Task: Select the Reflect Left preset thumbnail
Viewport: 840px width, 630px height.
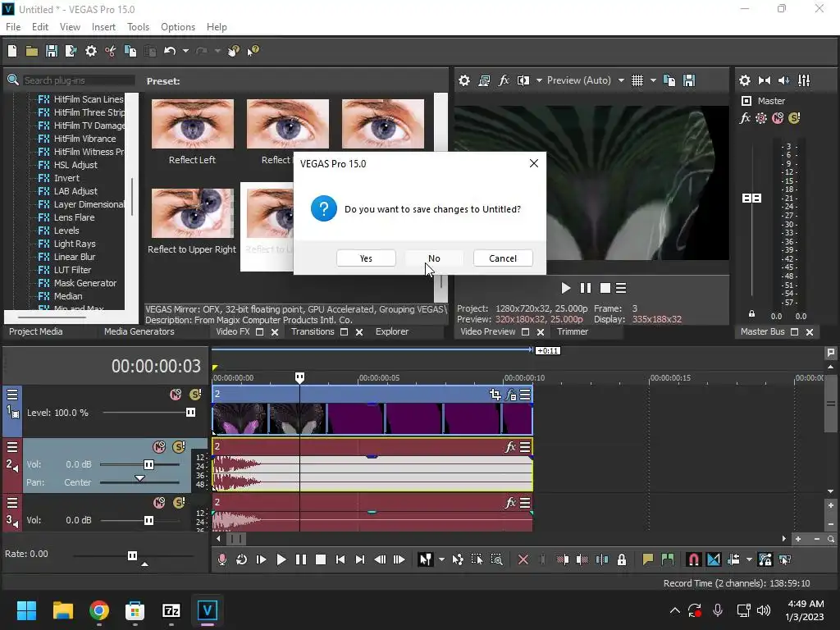Action: tap(192, 124)
